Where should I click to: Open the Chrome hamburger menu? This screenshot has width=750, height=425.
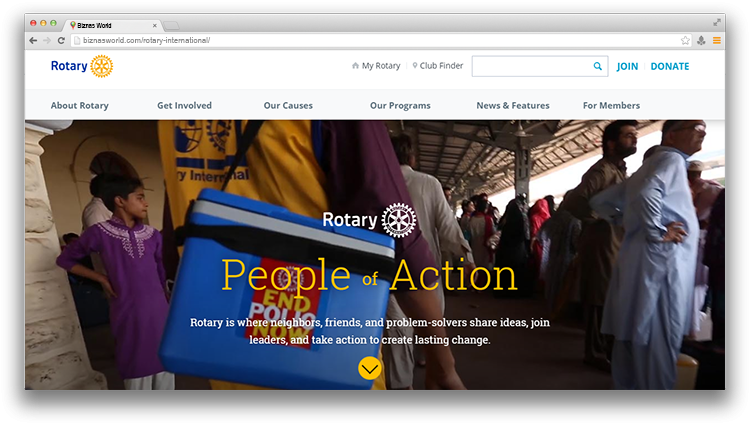click(x=717, y=41)
